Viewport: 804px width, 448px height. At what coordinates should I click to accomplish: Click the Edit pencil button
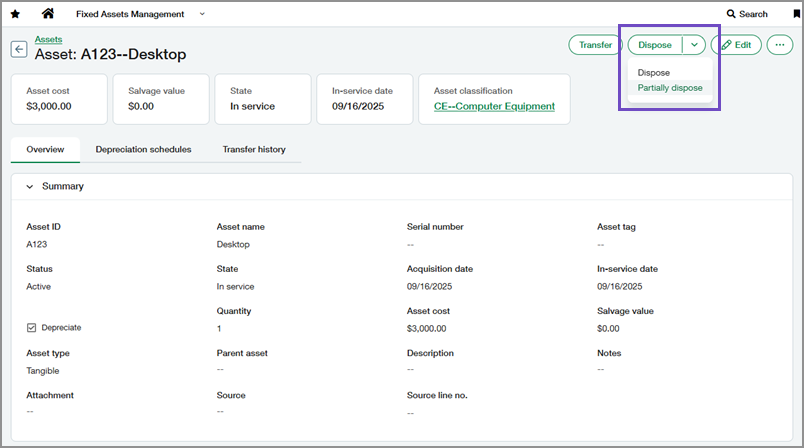(x=736, y=45)
